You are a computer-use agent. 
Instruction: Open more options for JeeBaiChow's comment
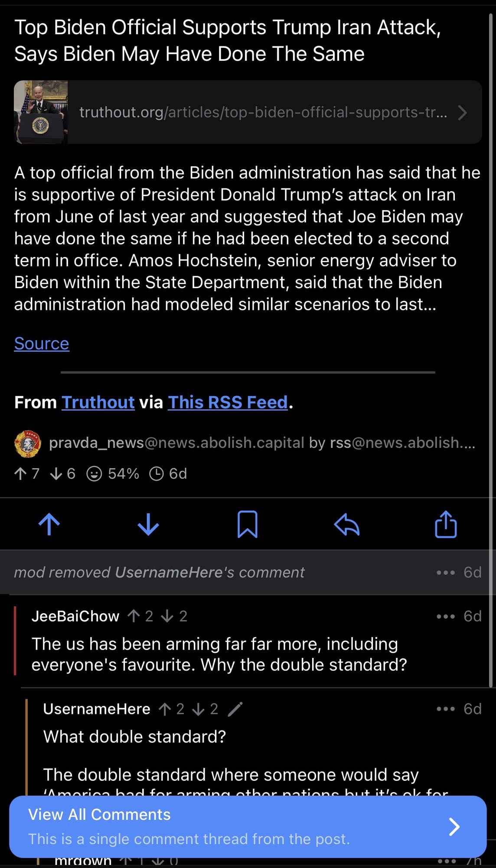click(x=445, y=616)
